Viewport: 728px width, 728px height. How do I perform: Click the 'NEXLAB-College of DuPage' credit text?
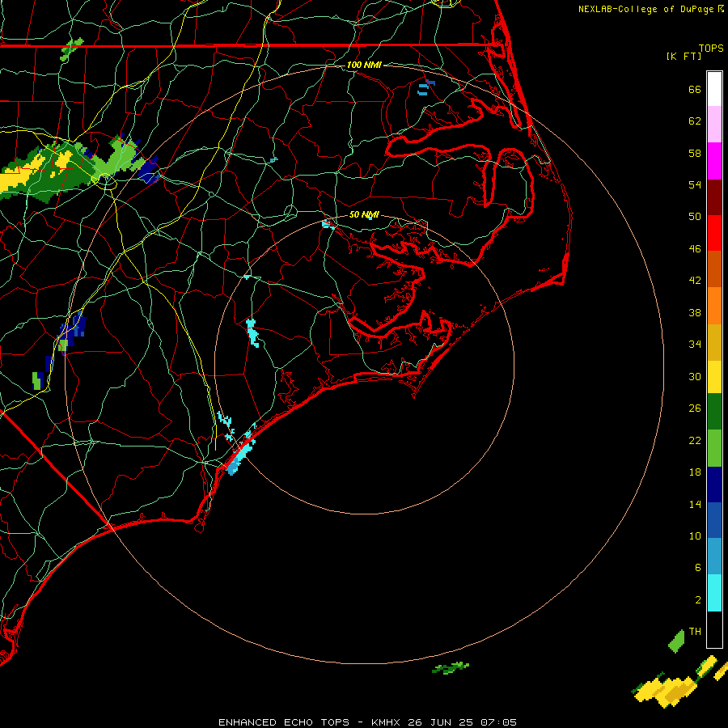(647, 9)
